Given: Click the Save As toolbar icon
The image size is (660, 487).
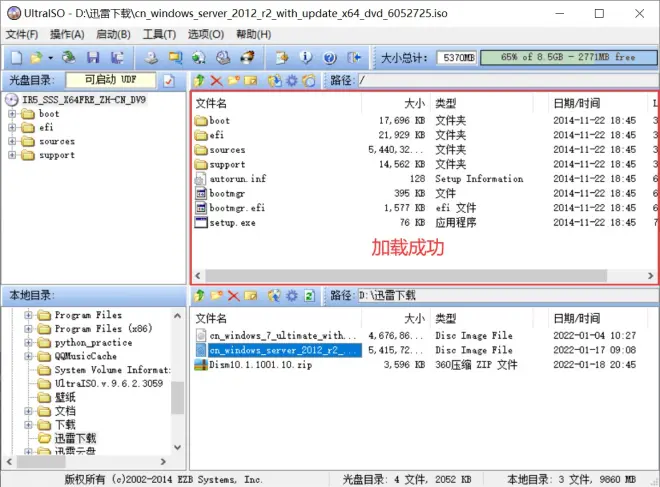Looking at the screenshot, I should tap(117, 57).
